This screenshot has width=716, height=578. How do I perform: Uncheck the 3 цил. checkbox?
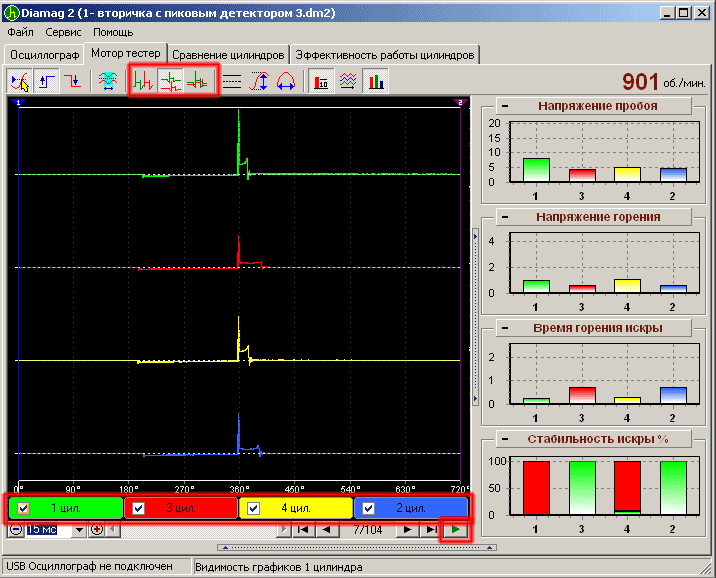(138, 508)
